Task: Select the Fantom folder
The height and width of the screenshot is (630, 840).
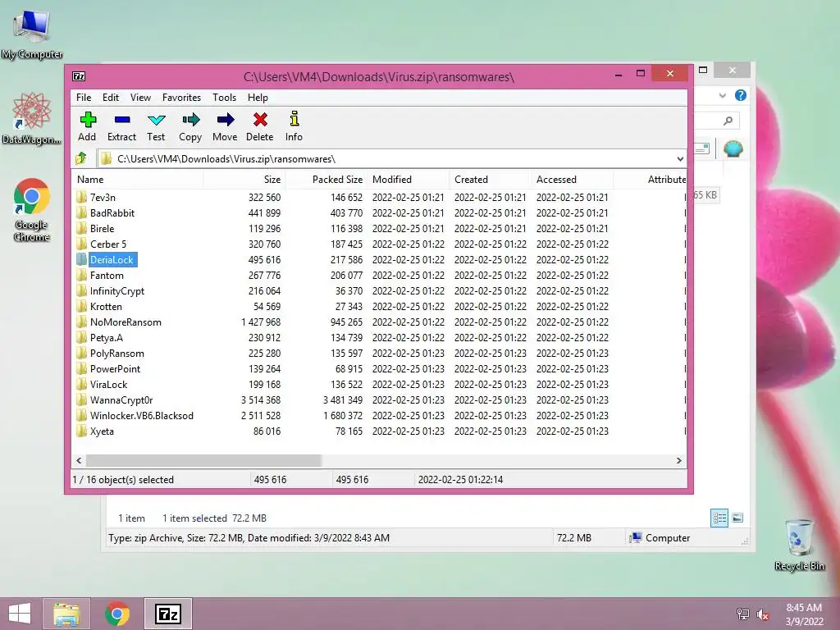Action: pyautogui.click(x=107, y=276)
